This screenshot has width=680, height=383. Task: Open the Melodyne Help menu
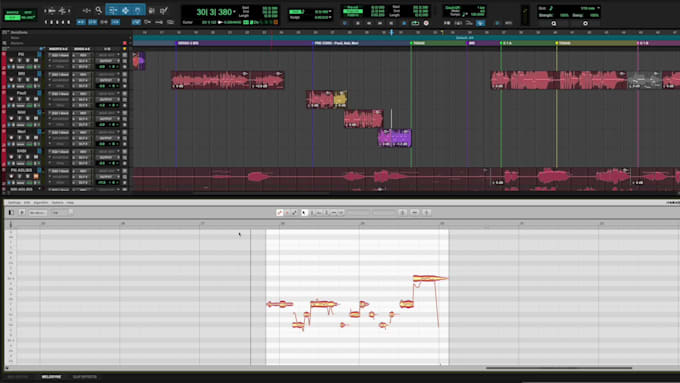coord(70,203)
